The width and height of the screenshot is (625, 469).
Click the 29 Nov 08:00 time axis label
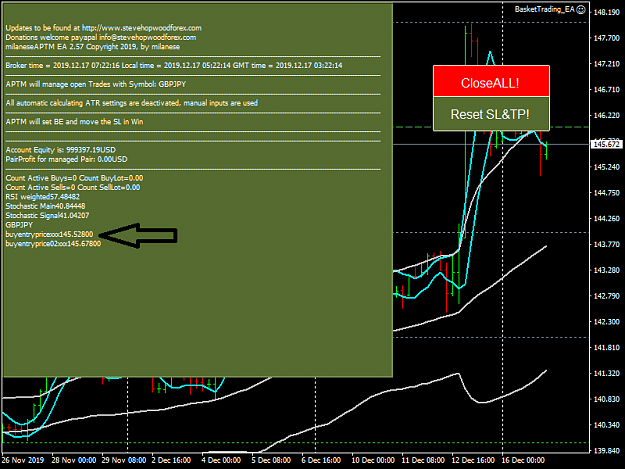(x=124, y=460)
